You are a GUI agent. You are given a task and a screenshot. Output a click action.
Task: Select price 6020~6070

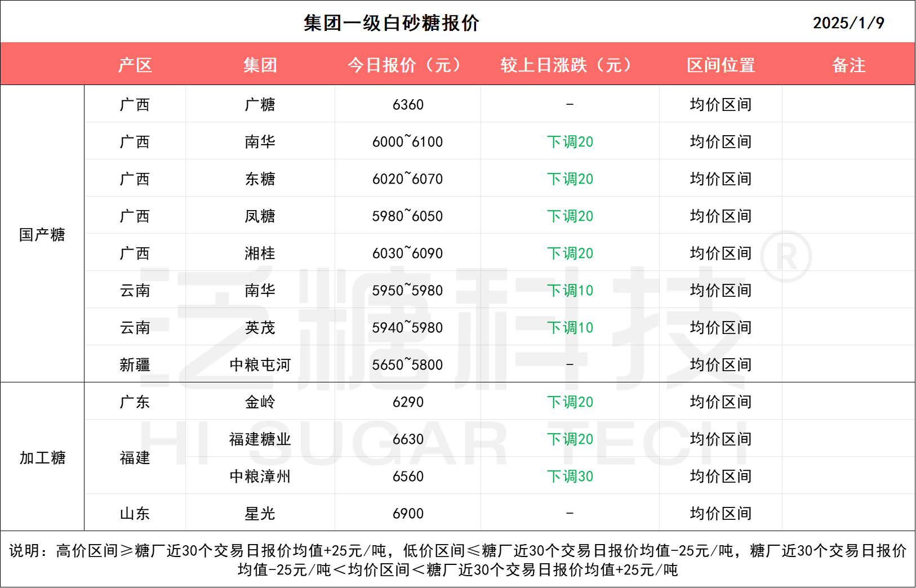(x=408, y=179)
